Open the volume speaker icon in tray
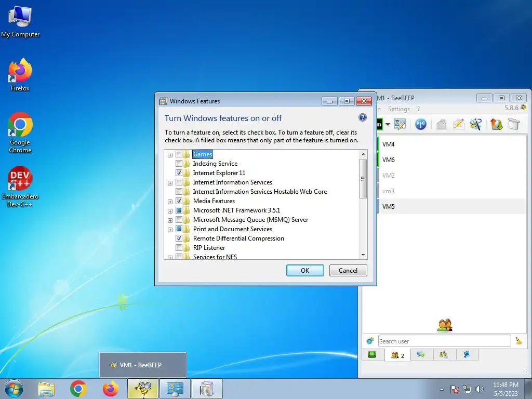Image resolution: width=532 pixels, height=399 pixels. [x=480, y=389]
